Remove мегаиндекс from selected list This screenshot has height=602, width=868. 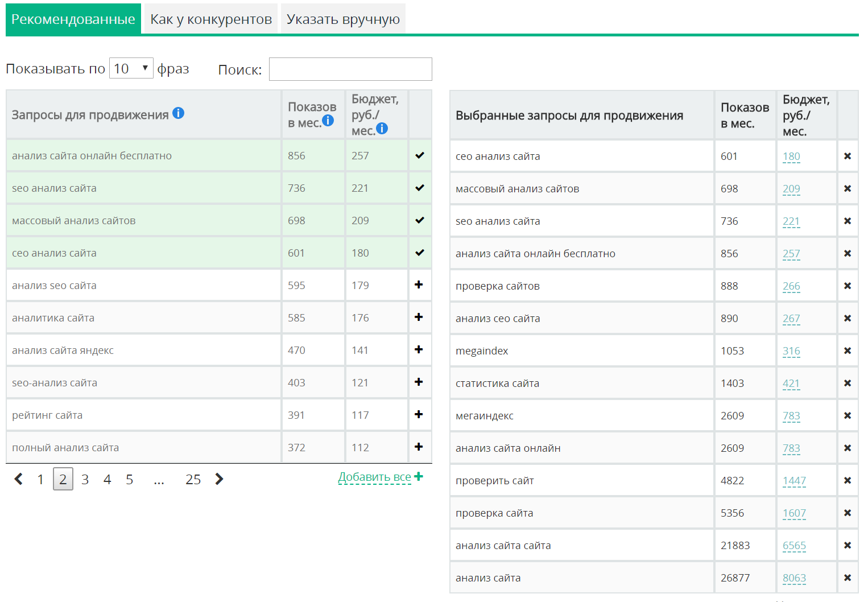tap(848, 415)
